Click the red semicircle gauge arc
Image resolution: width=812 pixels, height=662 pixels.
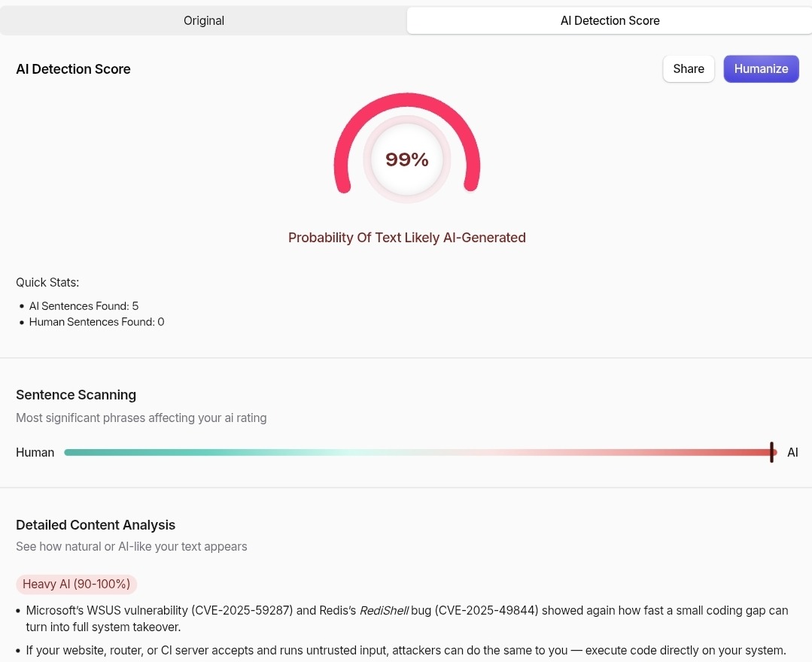407,101
